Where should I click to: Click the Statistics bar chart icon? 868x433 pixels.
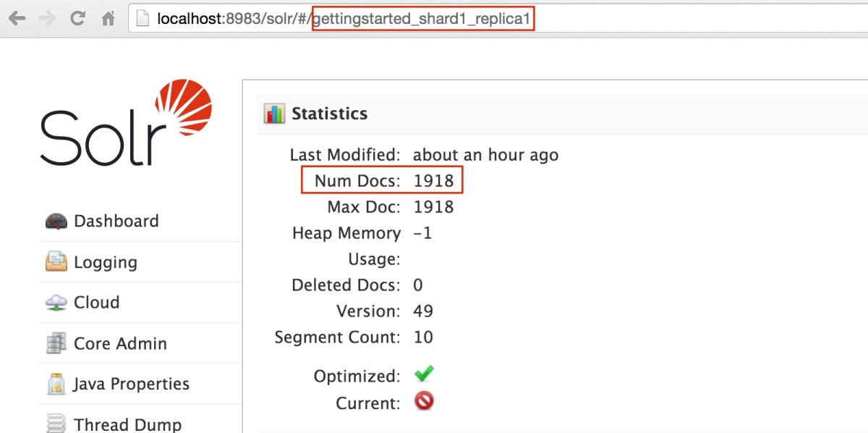click(274, 114)
